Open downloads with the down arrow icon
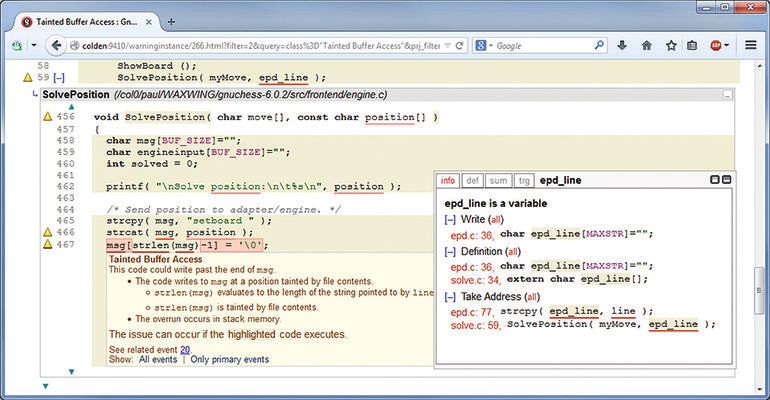Screen dimensions: 770x400 click(x=622, y=46)
